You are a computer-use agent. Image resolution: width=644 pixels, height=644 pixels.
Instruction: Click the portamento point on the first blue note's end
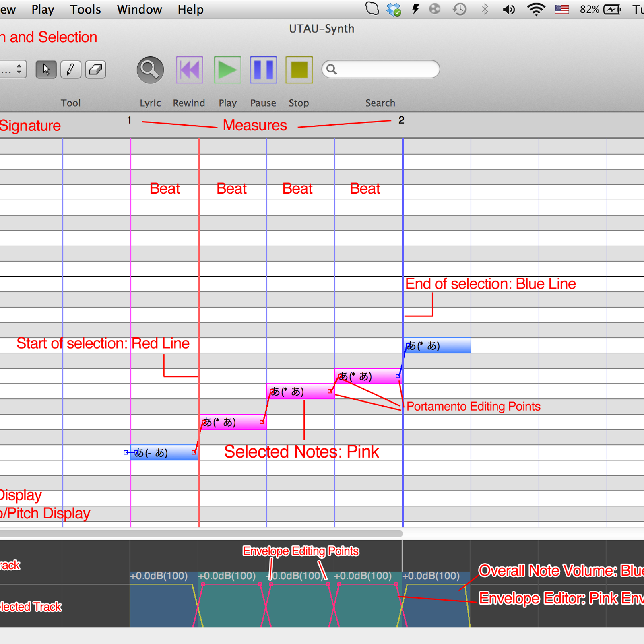pos(194,452)
